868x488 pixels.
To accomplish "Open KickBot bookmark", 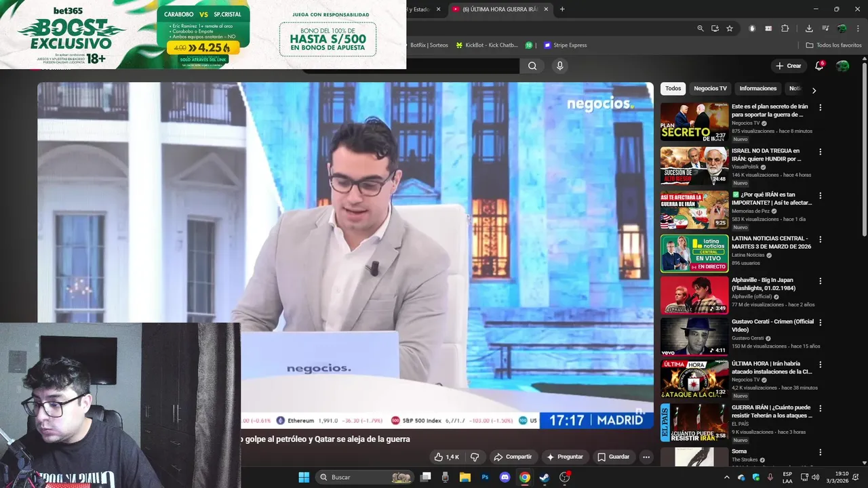I will 487,45.
